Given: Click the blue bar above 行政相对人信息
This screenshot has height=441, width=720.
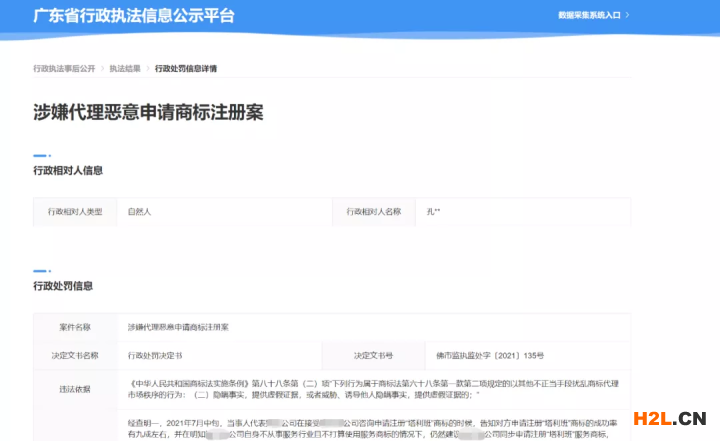Looking at the screenshot, I should tap(41, 155).
